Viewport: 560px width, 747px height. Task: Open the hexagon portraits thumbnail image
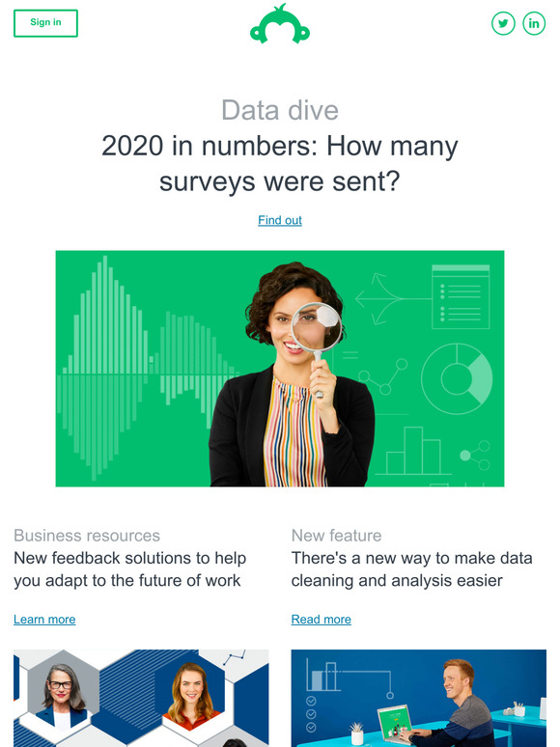(141, 698)
